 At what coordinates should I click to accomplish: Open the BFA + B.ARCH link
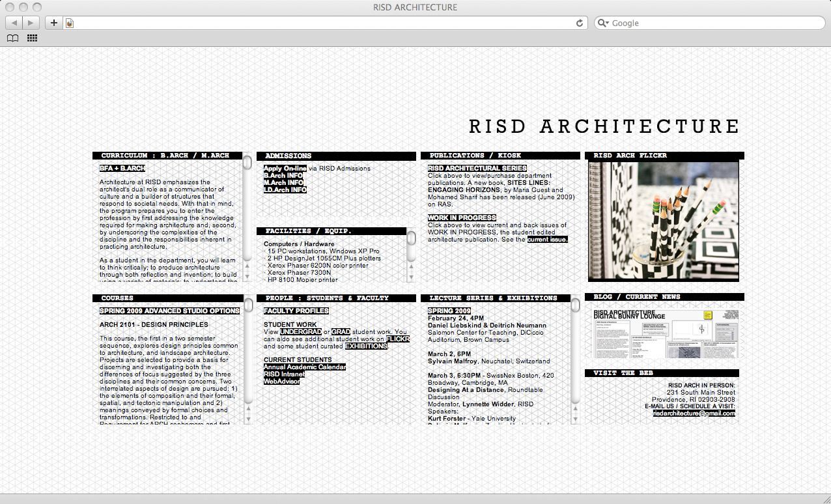122,168
